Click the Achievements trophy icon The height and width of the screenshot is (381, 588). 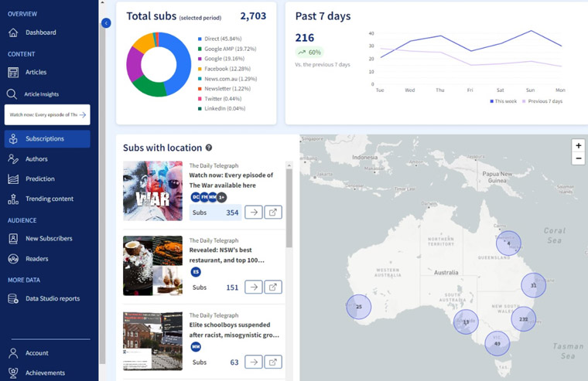tap(13, 372)
